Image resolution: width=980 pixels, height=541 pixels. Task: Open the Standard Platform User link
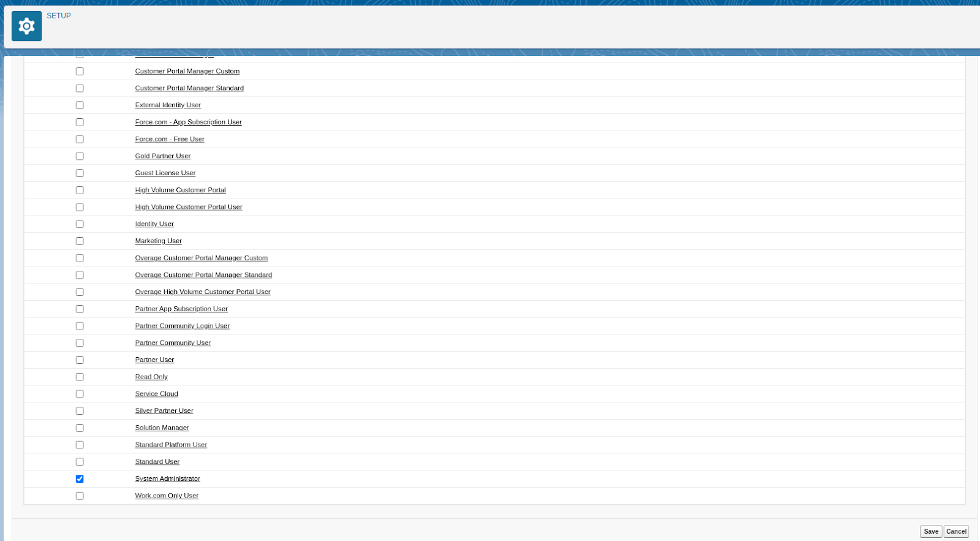coord(171,445)
